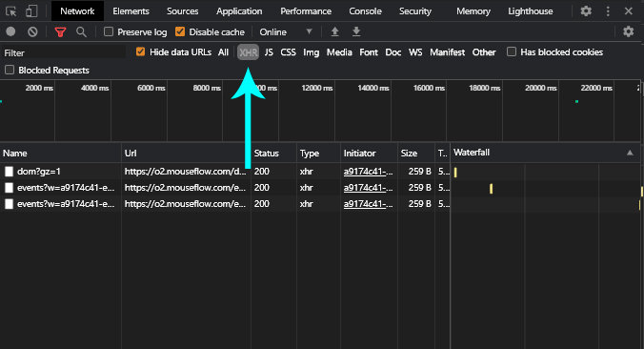Export HAR file with download arrow

(x=356, y=31)
